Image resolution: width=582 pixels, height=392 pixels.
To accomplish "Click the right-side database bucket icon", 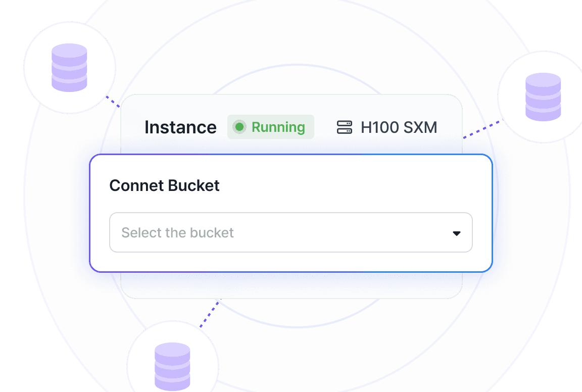I will (x=543, y=97).
